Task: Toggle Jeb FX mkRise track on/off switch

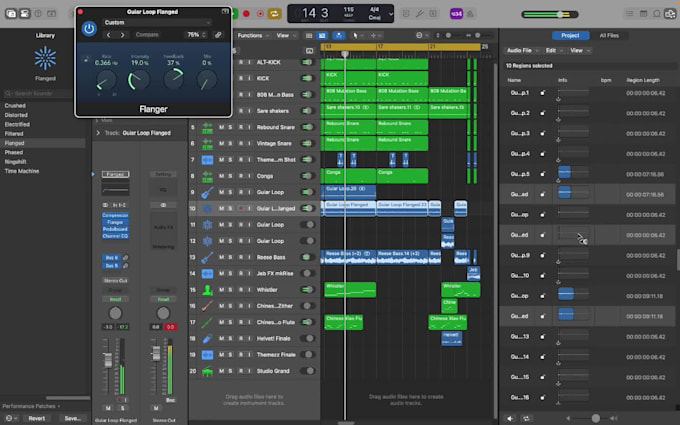Action: point(307,273)
